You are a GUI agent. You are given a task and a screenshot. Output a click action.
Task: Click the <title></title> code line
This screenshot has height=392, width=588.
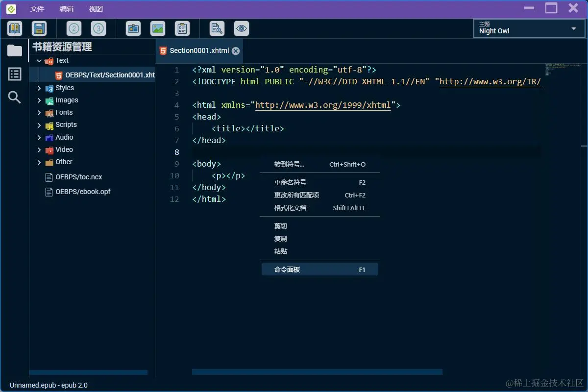point(247,129)
